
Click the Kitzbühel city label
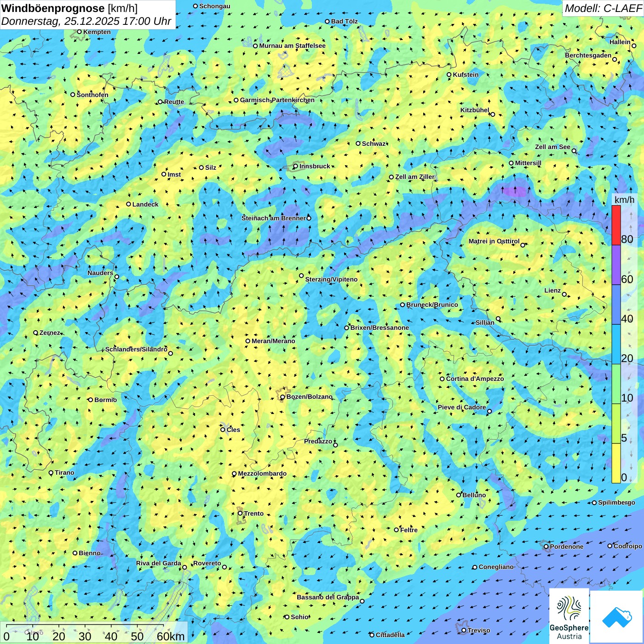[475, 110]
